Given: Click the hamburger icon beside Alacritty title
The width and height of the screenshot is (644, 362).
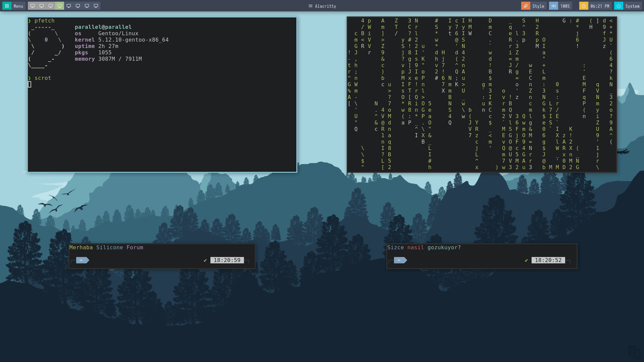Looking at the screenshot, I should pos(310,6).
